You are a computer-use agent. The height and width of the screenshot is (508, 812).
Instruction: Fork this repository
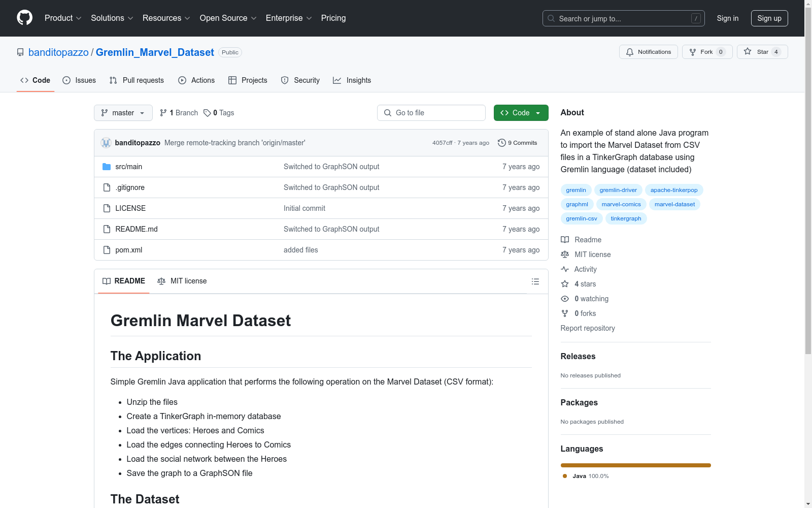[707, 52]
